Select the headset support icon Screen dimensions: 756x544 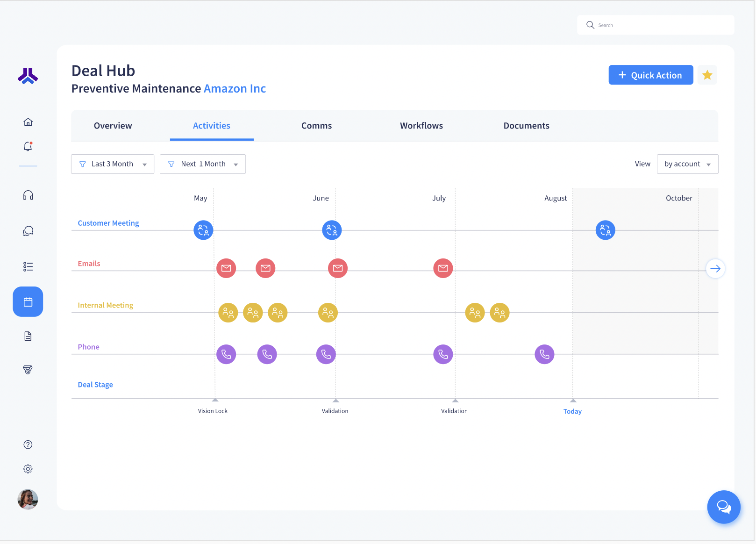point(28,195)
